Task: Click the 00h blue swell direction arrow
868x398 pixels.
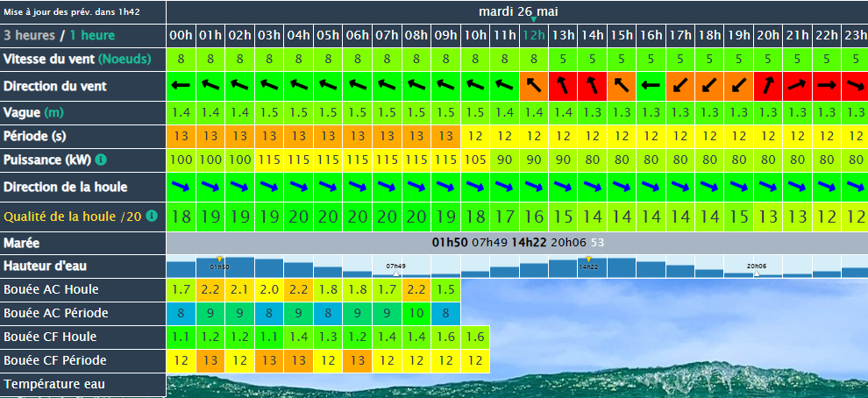Action: (181, 187)
